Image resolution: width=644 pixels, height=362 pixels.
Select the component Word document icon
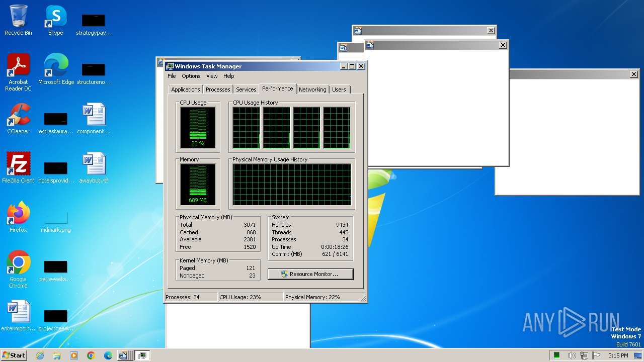point(94,119)
